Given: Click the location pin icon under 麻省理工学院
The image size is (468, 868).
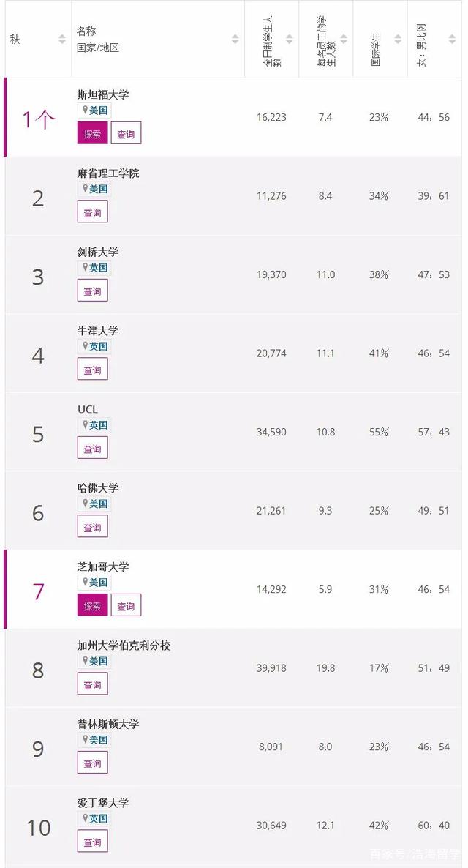Looking at the screenshot, I should click(x=85, y=189).
